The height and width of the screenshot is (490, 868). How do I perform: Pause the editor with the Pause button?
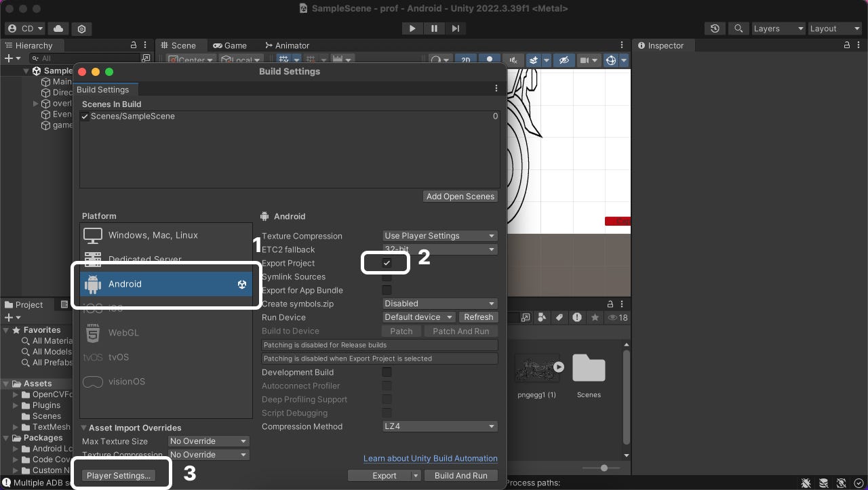[434, 28]
